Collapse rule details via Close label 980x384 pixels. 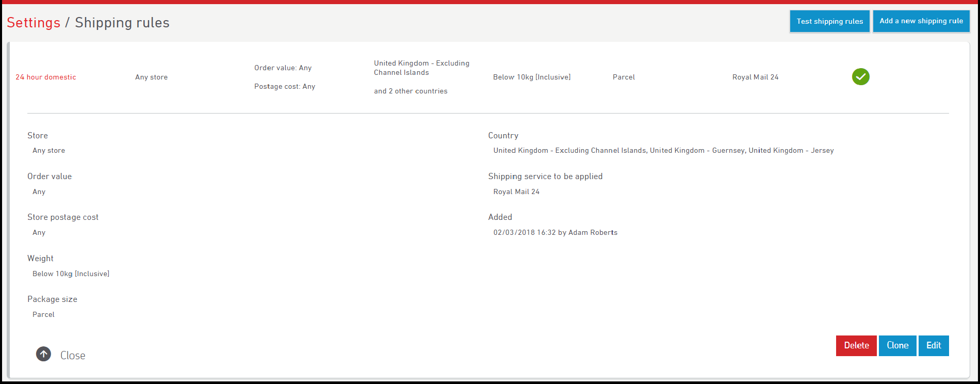click(73, 356)
